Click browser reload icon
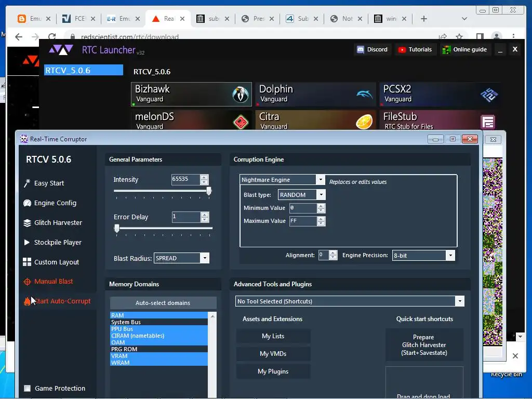 click(52, 37)
